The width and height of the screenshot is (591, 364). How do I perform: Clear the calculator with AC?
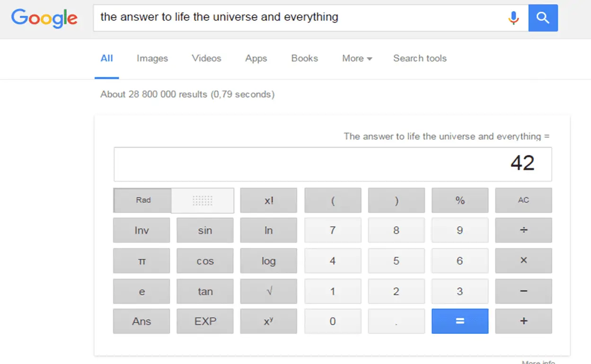point(523,200)
